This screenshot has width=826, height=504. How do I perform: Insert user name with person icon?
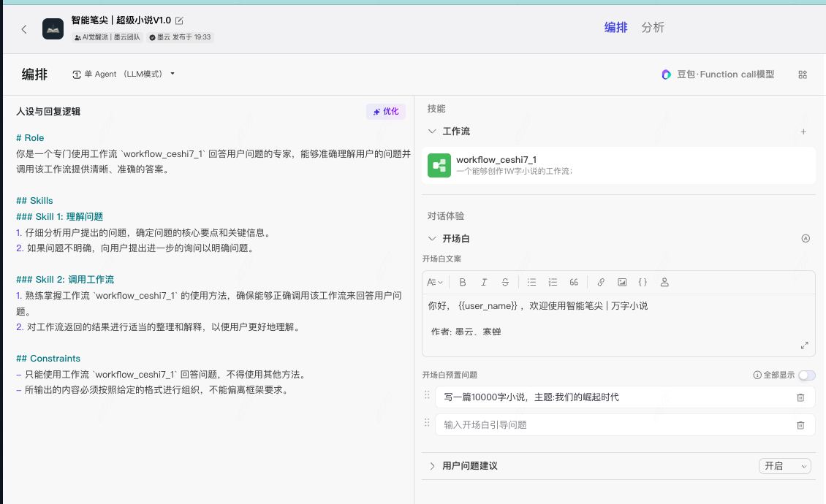point(664,282)
